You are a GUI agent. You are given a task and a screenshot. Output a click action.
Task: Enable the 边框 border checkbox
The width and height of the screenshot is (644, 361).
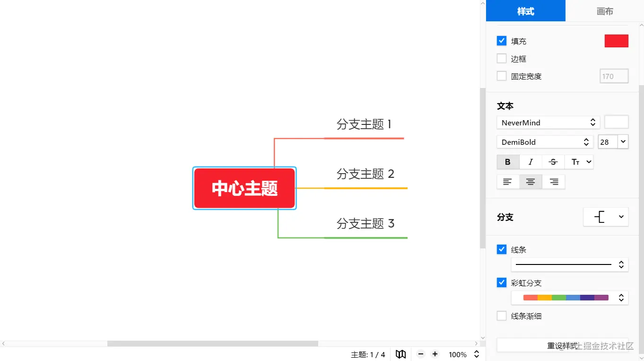502,58
